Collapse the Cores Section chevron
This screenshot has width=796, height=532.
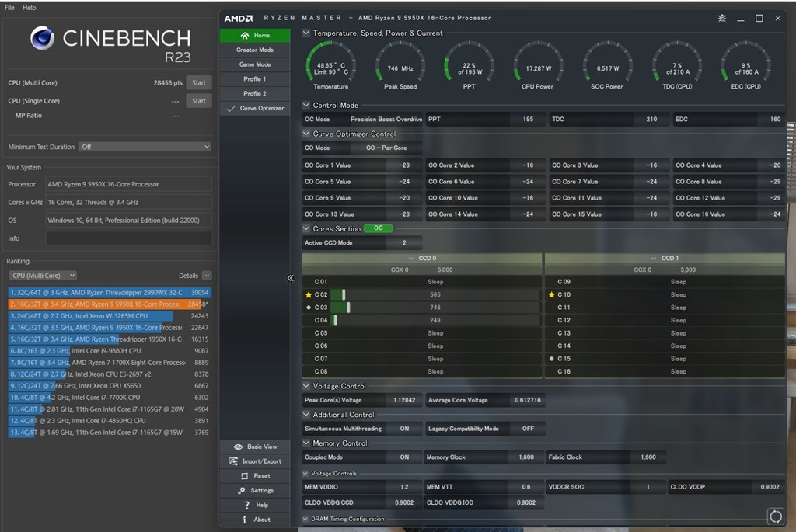306,229
